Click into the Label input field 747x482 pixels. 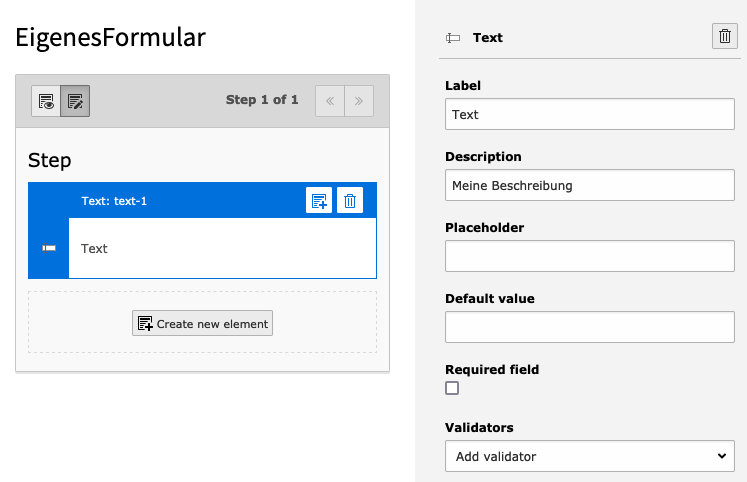click(x=590, y=114)
